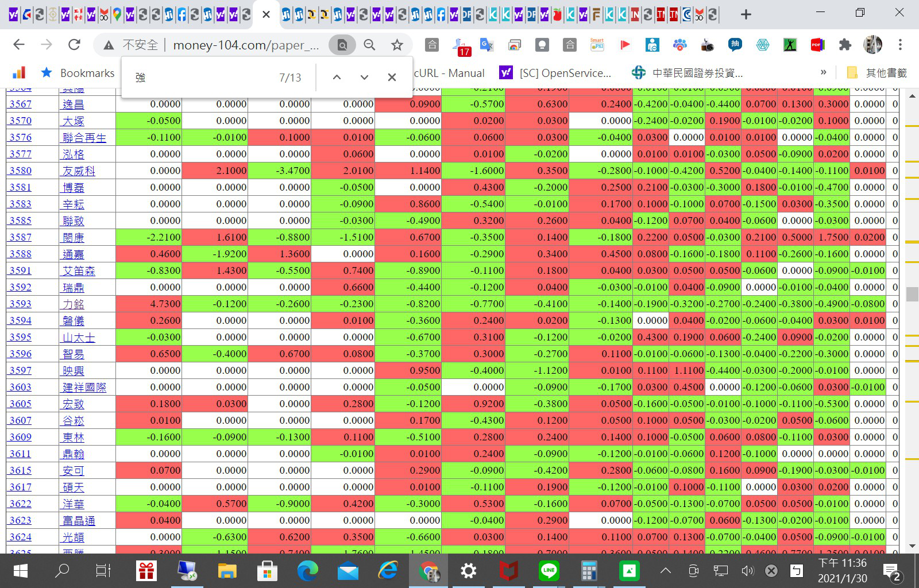The image size is (919, 588).
Task: Click the vertical scrollbar thumb
Action: 912,293
